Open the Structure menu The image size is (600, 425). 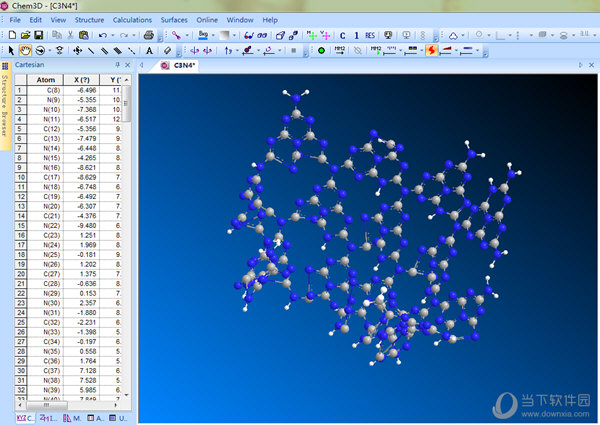click(x=89, y=20)
